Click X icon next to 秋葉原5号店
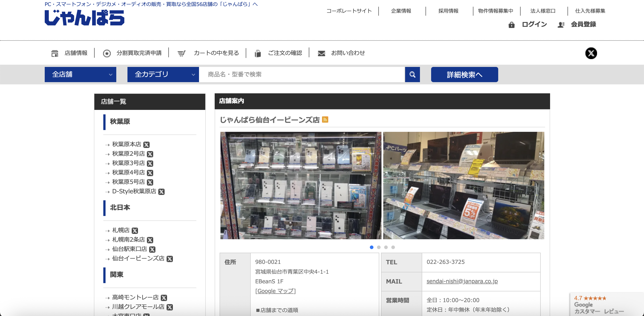Image resolution: width=644 pixels, height=316 pixels. point(150,182)
